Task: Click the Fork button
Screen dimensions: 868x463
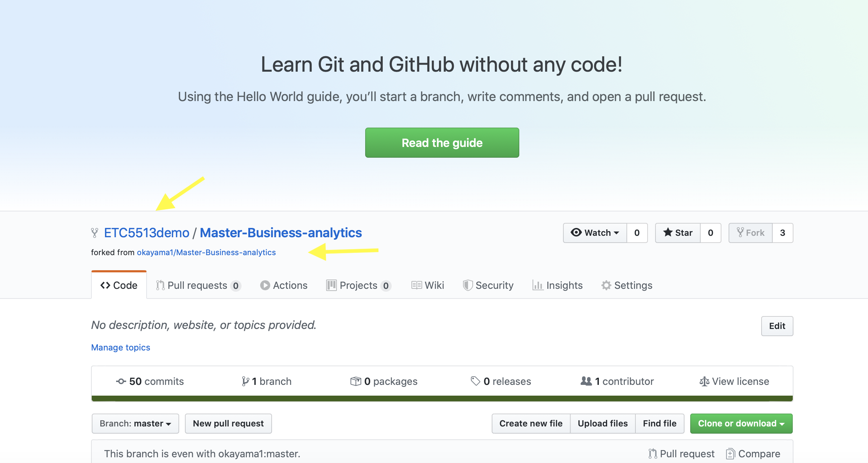Action: tap(750, 233)
